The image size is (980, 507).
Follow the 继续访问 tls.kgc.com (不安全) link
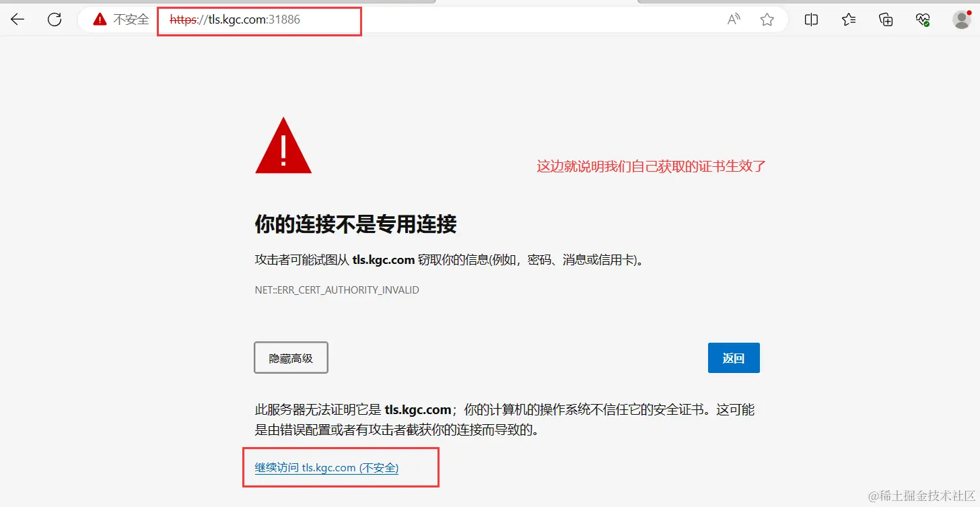pyautogui.click(x=326, y=467)
